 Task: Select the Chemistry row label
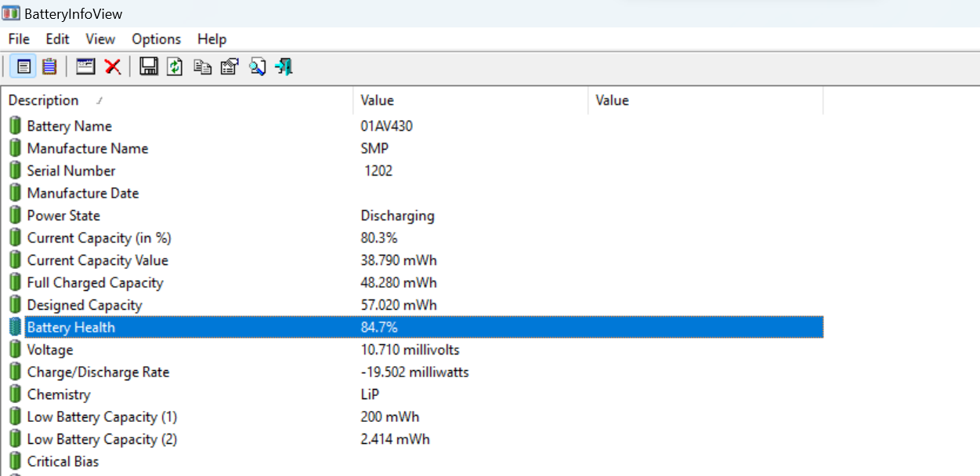click(59, 394)
